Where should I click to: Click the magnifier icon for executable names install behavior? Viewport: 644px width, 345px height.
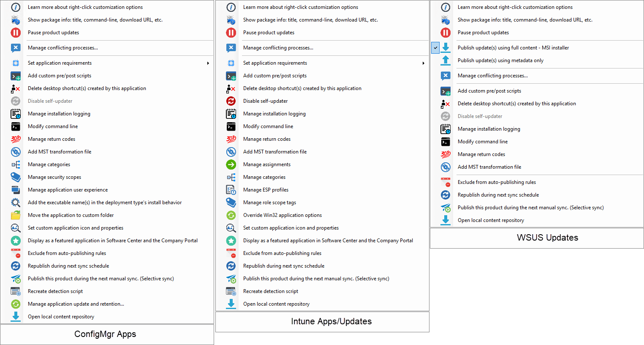click(16, 203)
